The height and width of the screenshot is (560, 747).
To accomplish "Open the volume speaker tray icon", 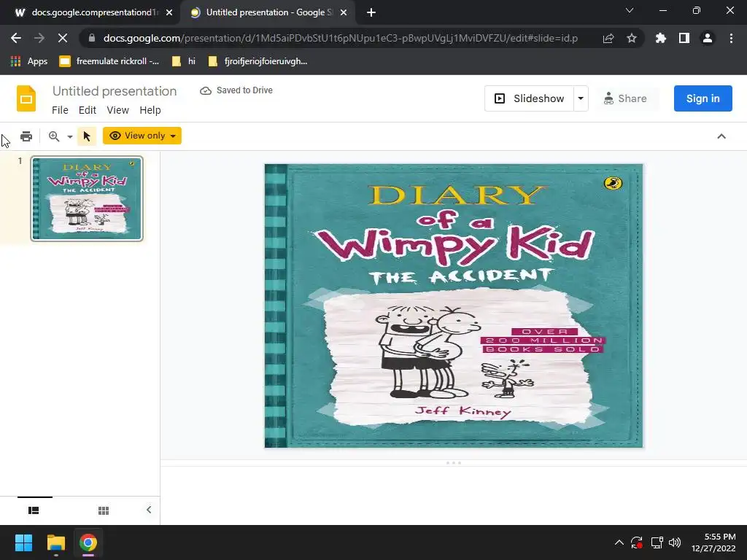I will (675, 542).
